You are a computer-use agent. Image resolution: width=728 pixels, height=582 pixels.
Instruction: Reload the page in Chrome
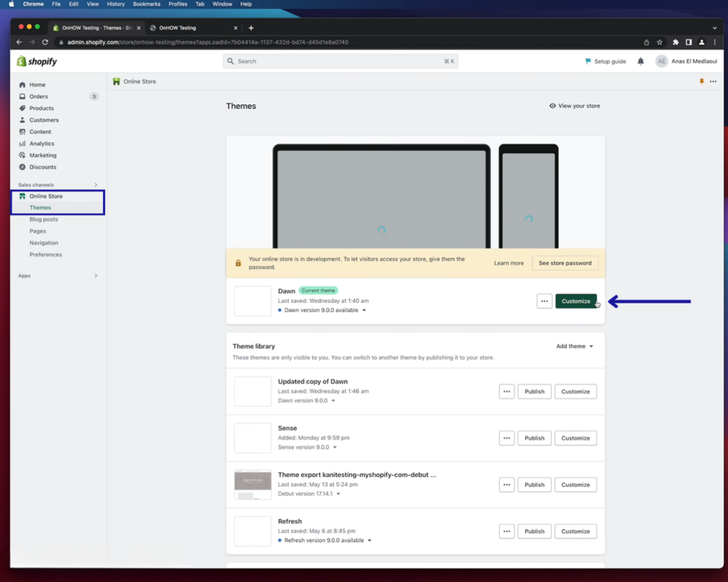coord(45,42)
